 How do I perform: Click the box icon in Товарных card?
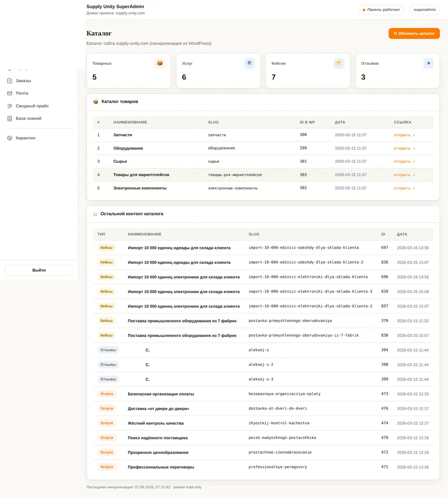coord(160,63)
